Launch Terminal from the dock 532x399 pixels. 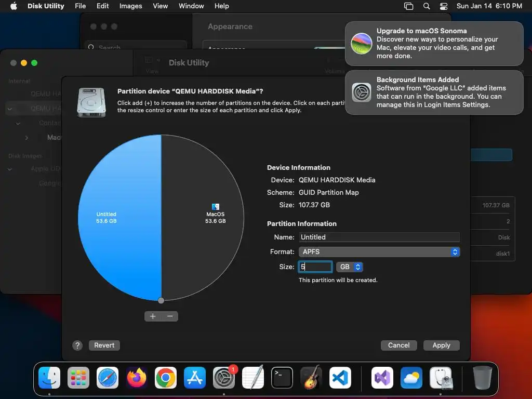282,377
